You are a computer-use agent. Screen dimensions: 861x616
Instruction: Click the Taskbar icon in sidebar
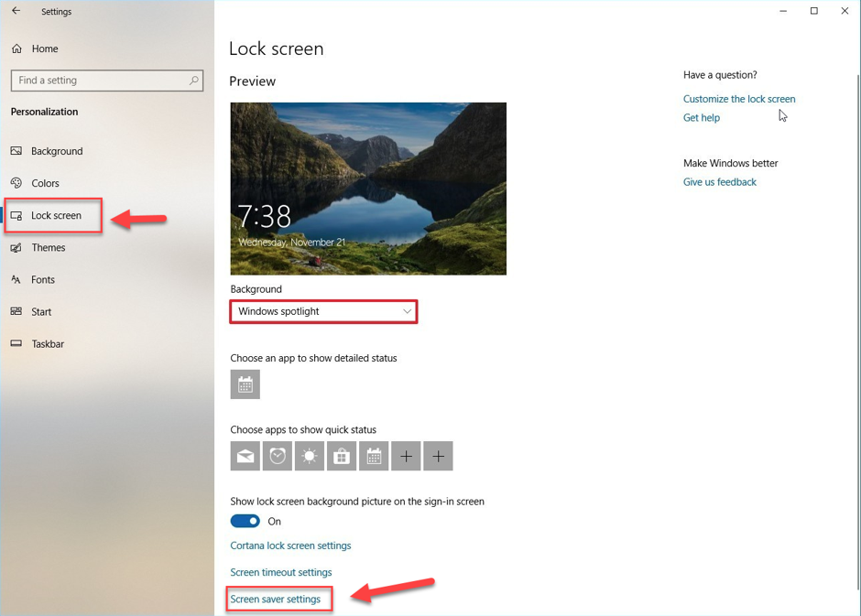click(16, 344)
